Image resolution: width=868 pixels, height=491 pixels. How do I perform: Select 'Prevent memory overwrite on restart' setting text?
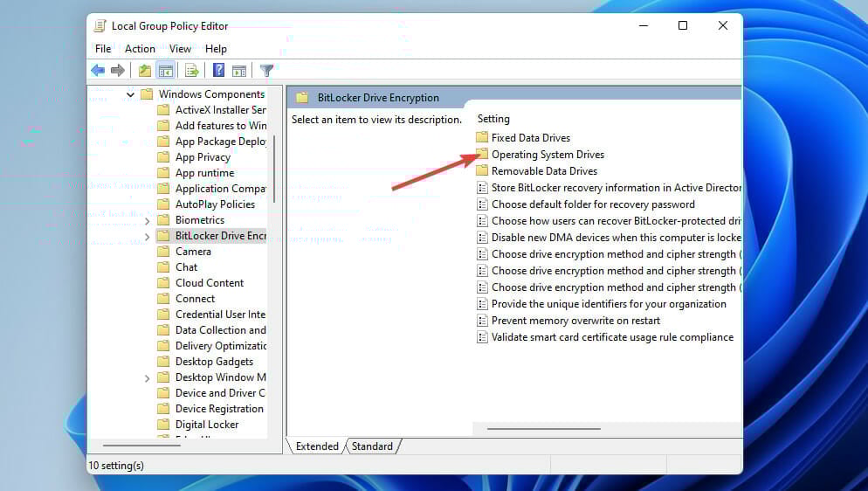point(575,321)
